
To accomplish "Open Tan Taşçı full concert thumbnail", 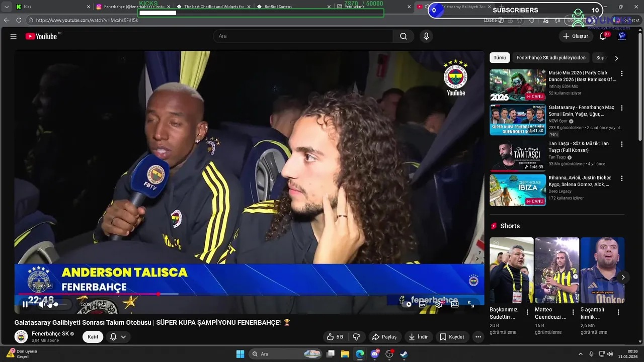I will point(518,156).
